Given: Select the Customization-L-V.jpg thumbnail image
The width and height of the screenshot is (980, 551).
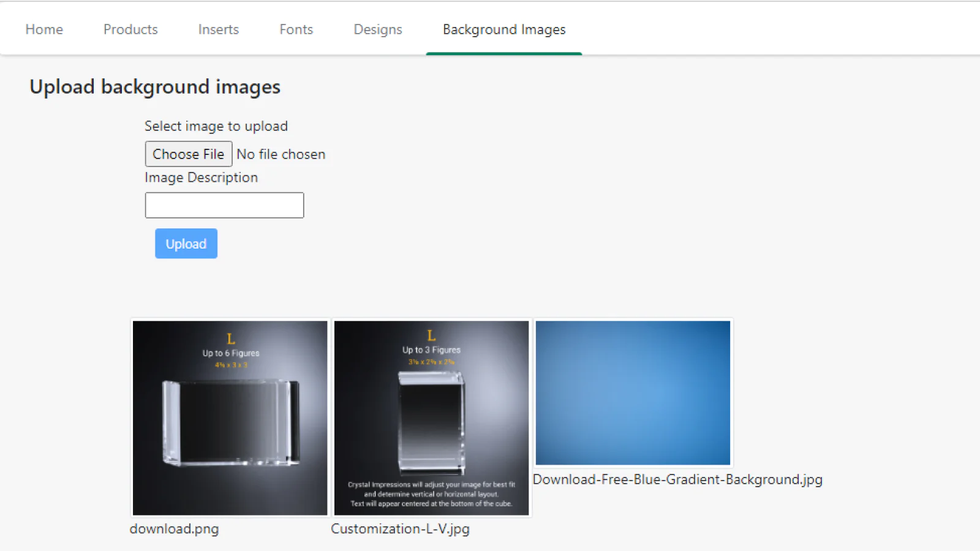Looking at the screenshot, I should (x=431, y=418).
